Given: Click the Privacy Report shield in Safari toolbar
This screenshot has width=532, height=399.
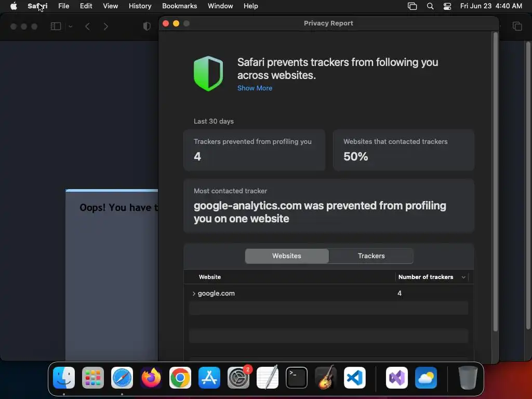Looking at the screenshot, I should [x=147, y=26].
